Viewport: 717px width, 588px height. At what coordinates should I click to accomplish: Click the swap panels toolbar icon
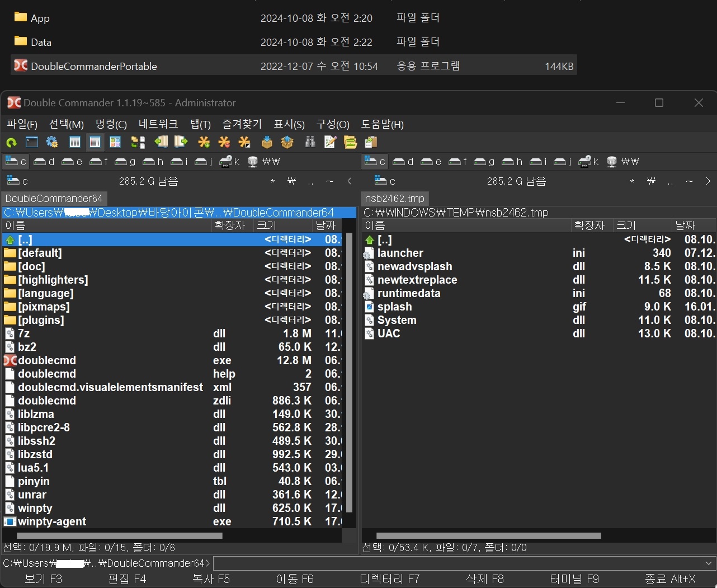(x=138, y=142)
